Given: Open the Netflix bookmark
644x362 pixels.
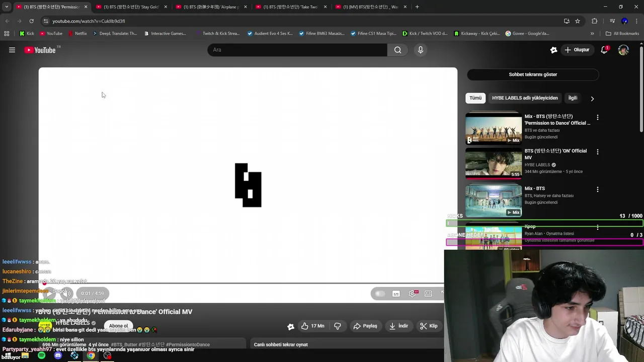Looking at the screenshot, I should [x=76, y=34].
